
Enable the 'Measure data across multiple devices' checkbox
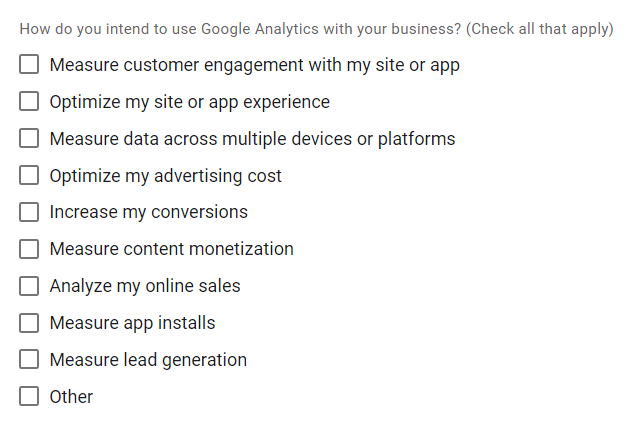tap(30, 139)
